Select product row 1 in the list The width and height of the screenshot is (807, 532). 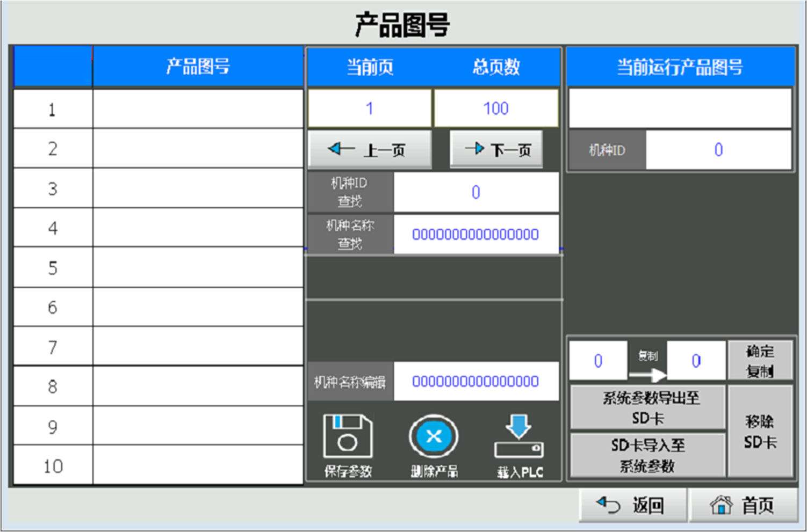[198, 109]
